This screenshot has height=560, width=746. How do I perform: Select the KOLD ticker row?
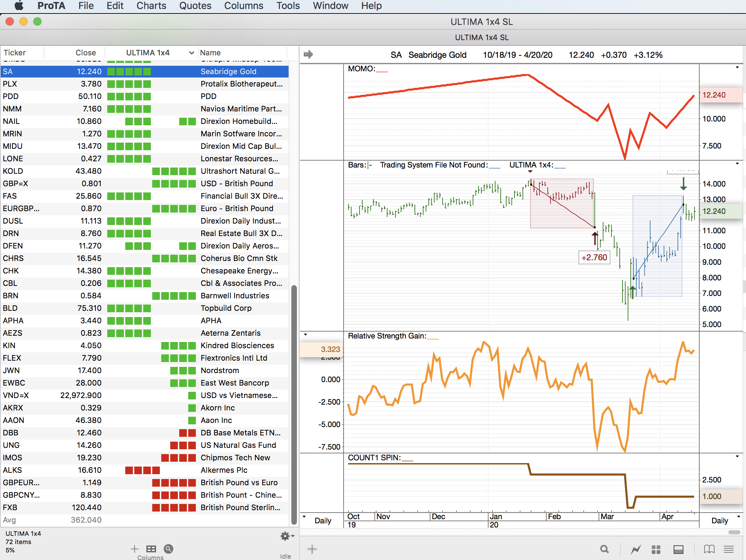[x=13, y=171]
